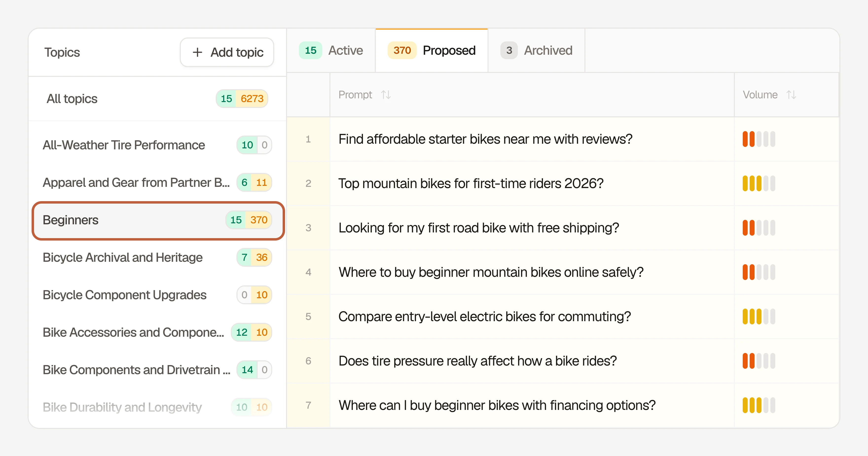
Task: Switch to the Active tab
Action: coord(331,51)
